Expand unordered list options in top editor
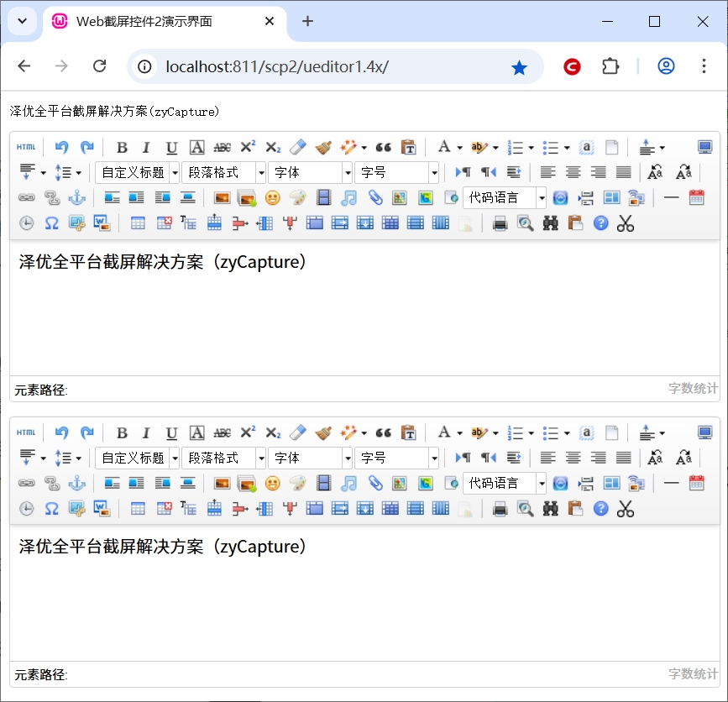Screen dimensions: 728x702 point(567,148)
